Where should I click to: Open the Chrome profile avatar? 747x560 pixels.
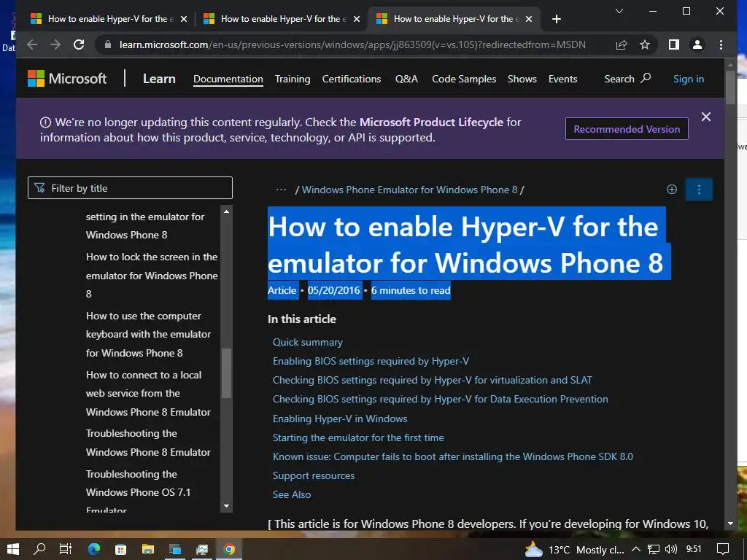[697, 44]
